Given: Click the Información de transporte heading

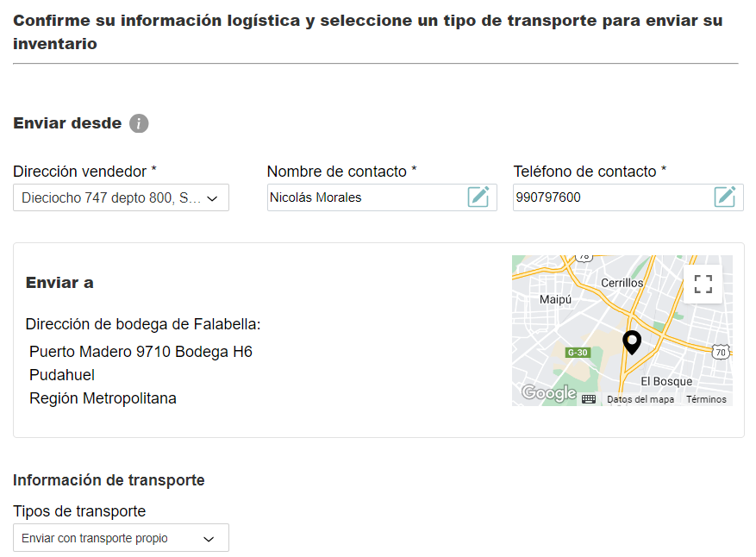Looking at the screenshot, I should (x=109, y=480).
